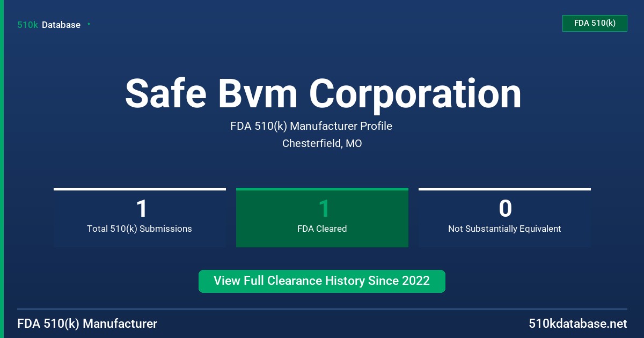Click the small green dot beside Database
The width and height of the screenshot is (644, 338).
point(89,24)
